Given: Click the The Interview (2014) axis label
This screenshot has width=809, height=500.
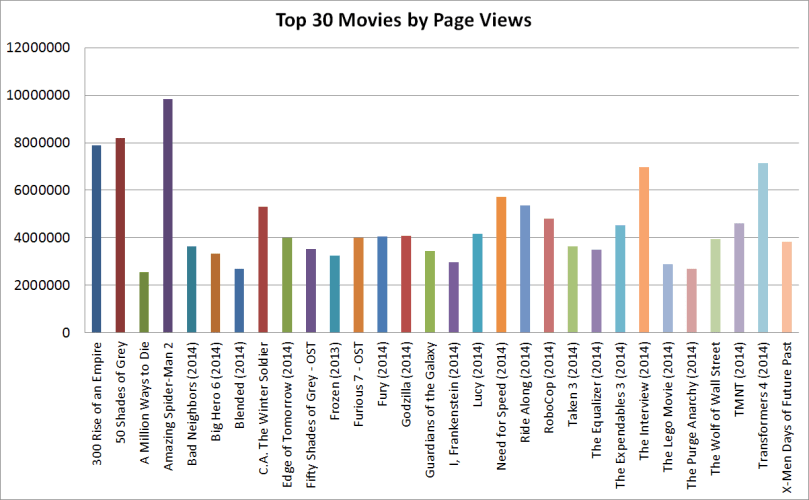Looking at the screenshot, I should (x=644, y=401).
